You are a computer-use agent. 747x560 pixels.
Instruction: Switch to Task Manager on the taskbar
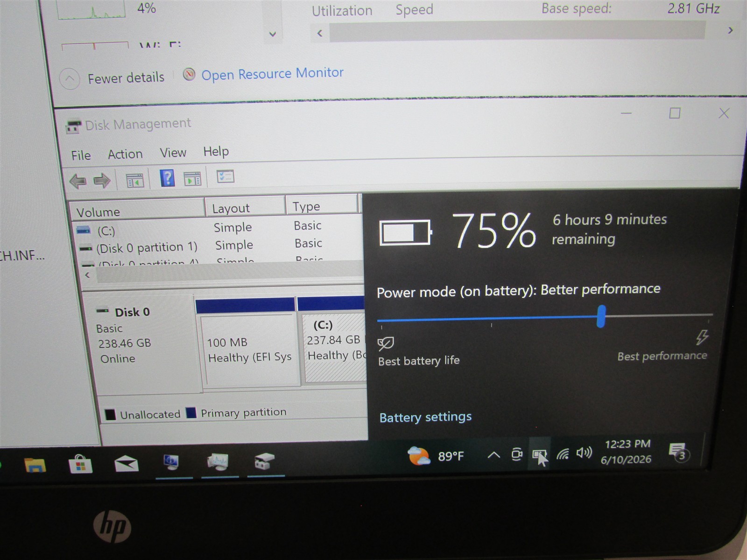218,462
